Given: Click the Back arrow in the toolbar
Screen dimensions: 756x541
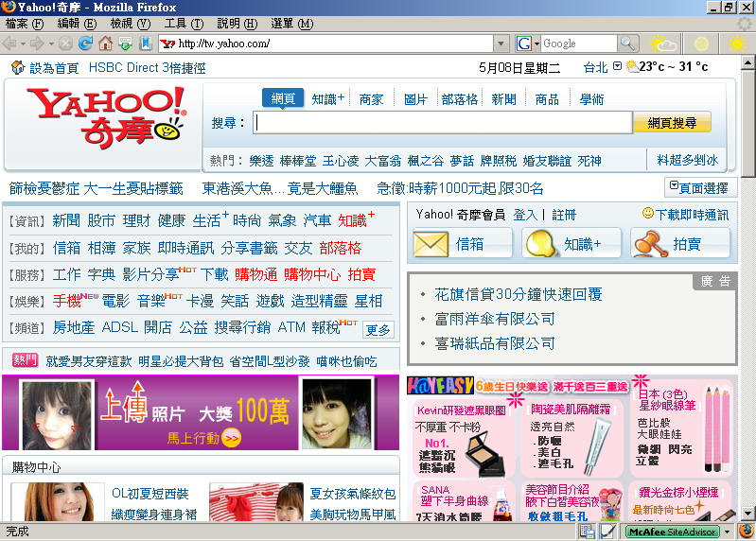Looking at the screenshot, I should point(9,44).
